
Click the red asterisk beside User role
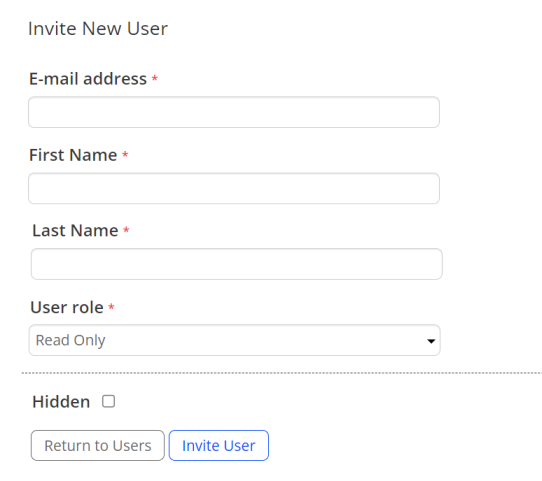[111, 306]
